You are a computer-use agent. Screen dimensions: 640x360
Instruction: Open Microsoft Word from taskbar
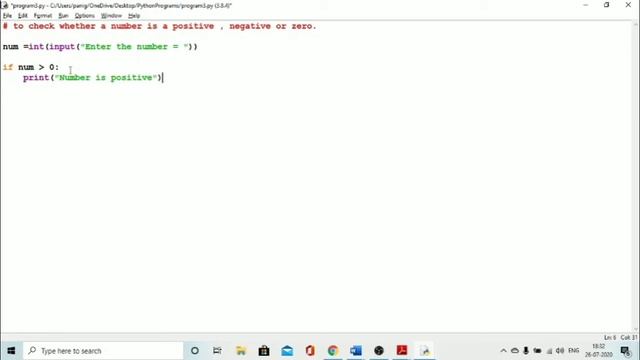(356, 351)
